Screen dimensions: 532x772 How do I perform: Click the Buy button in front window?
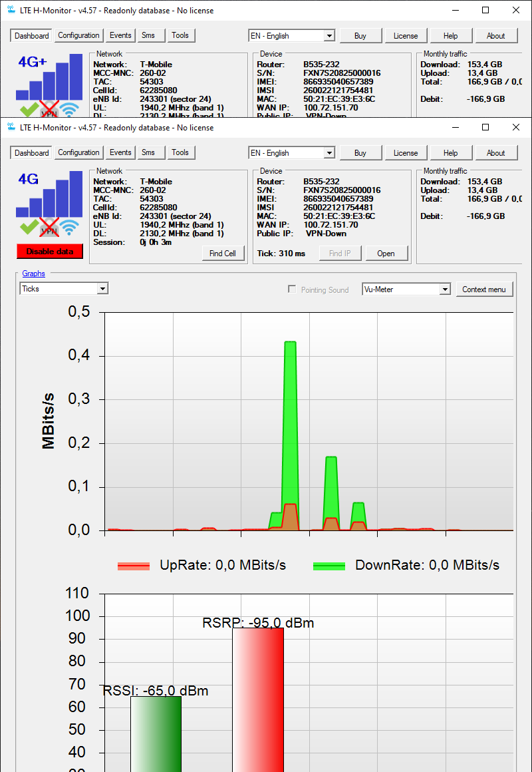pyautogui.click(x=360, y=152)
